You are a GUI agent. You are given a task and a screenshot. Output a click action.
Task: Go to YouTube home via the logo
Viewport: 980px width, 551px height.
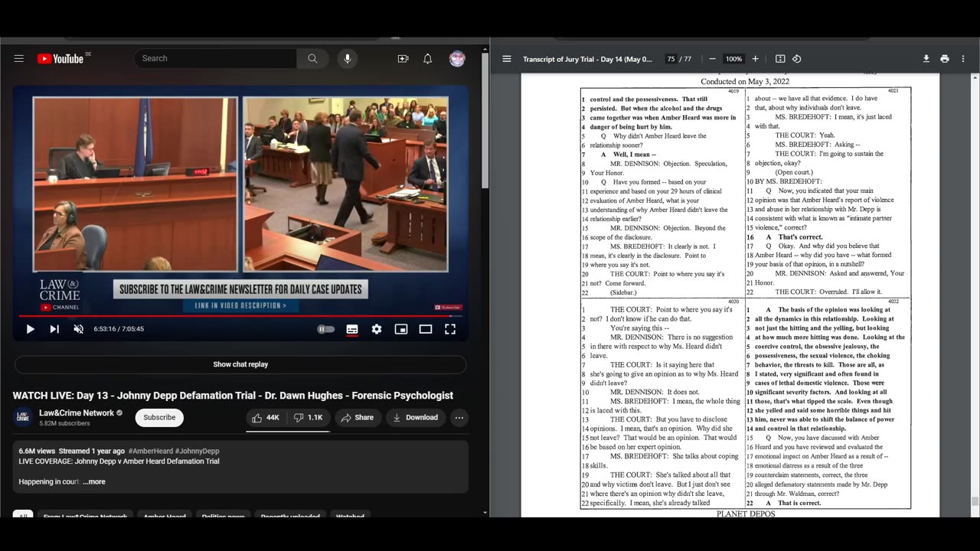[60, 59]
